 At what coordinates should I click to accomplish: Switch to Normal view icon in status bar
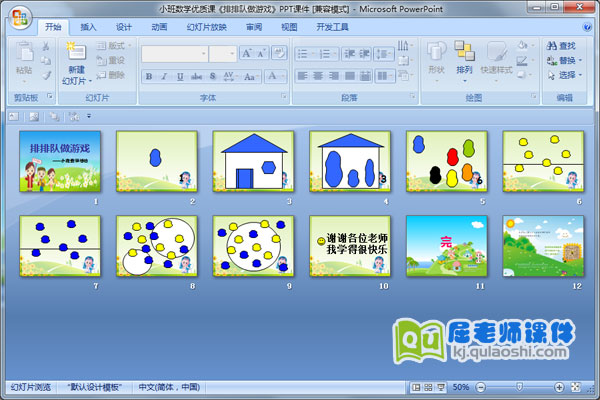click(416, 387)
